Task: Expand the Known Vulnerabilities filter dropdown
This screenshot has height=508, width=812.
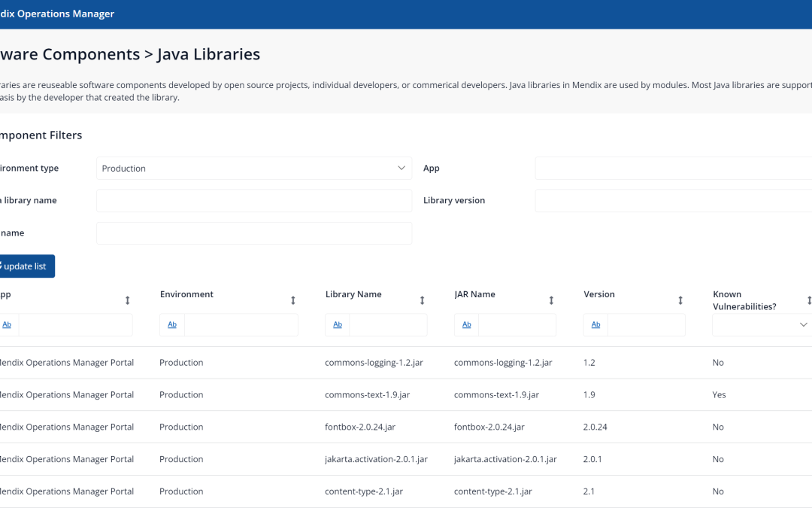Action: coord(761,324)
